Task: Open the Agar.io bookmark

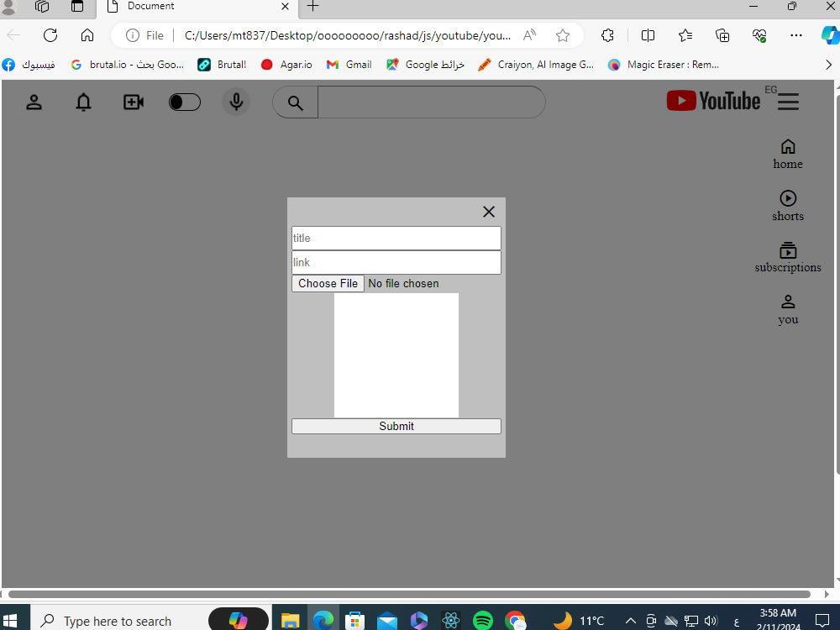Action: pos(286,65)
